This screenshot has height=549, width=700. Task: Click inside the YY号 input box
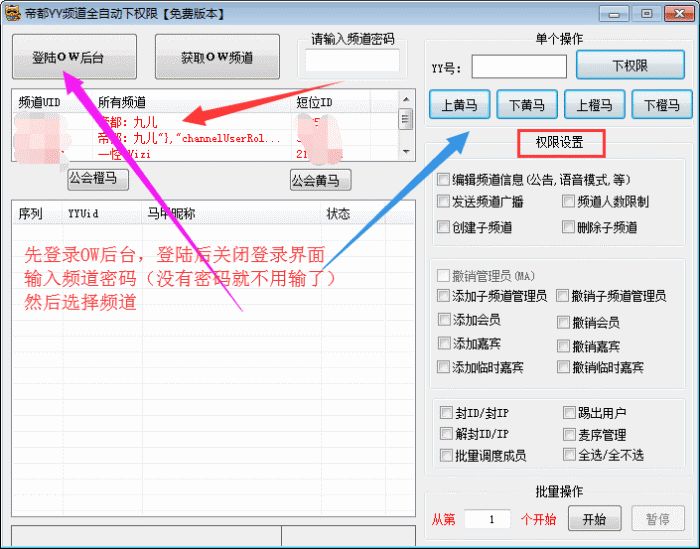click(x=519, y=67)
